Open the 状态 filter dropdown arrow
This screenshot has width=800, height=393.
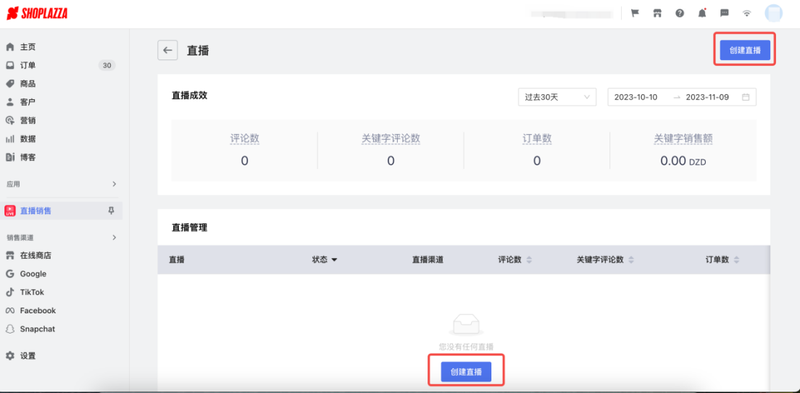(x=334, y=260)
